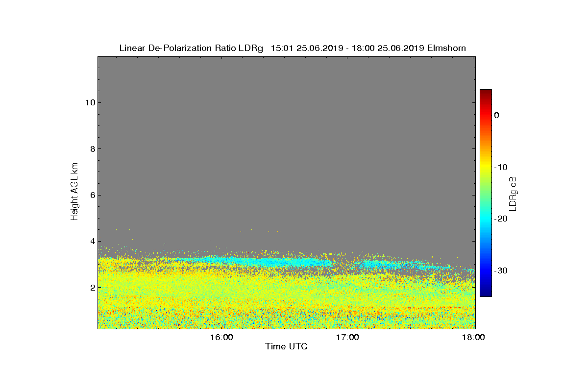Click the 18:00 time tick label
Image resolution: width=588 pixels, height=392 pixels.
pos(474,337)
